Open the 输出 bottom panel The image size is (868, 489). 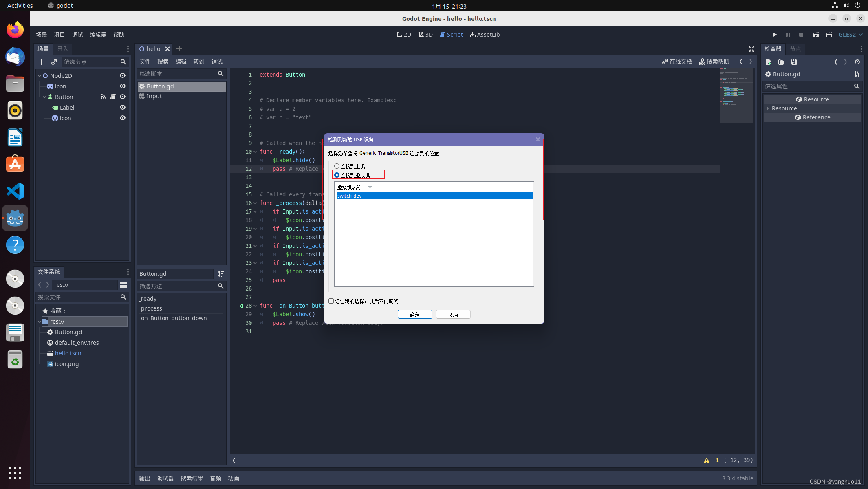click(145, 478)
